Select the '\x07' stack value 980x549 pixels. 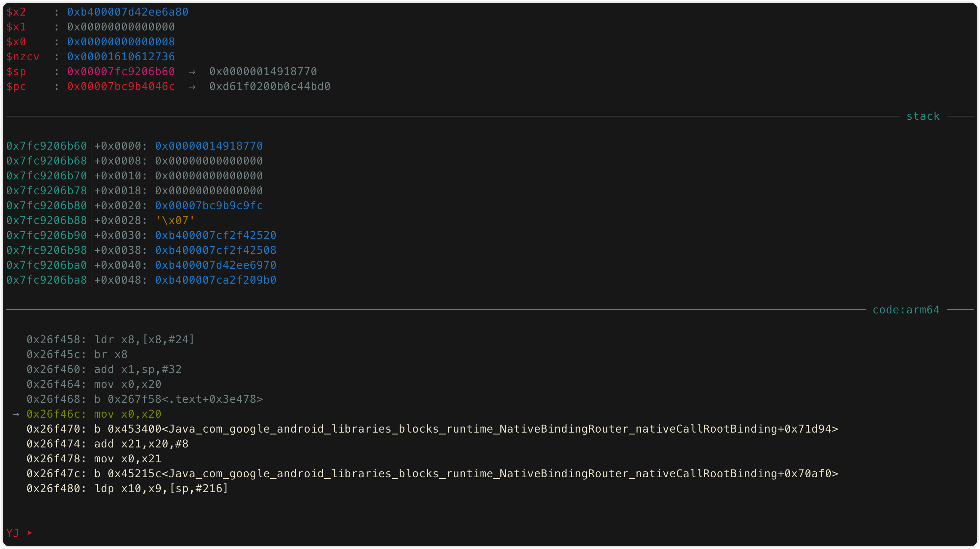point(175,220)
